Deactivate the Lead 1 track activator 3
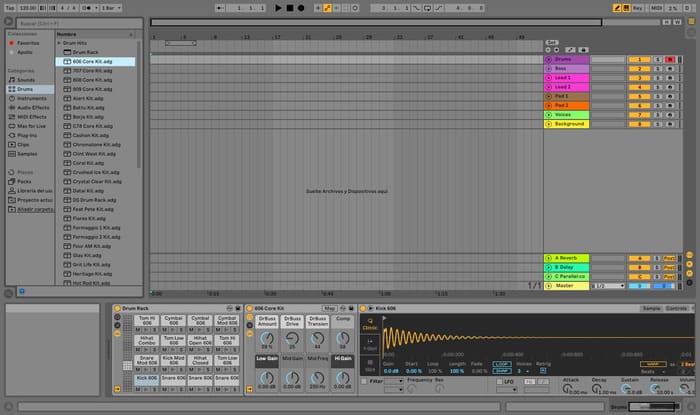The height and width of the screenshot is (415, 700). (x=639, y=78)
